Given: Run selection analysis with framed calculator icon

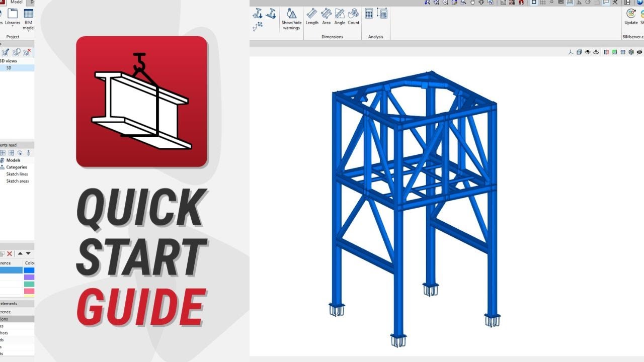Looking at the screenshot, I should point(382,14).
